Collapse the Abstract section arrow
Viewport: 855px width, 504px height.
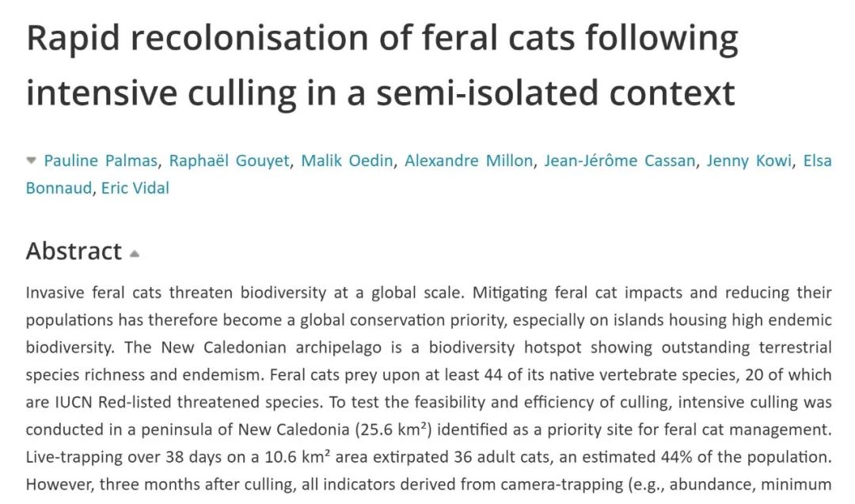point(135,254)
